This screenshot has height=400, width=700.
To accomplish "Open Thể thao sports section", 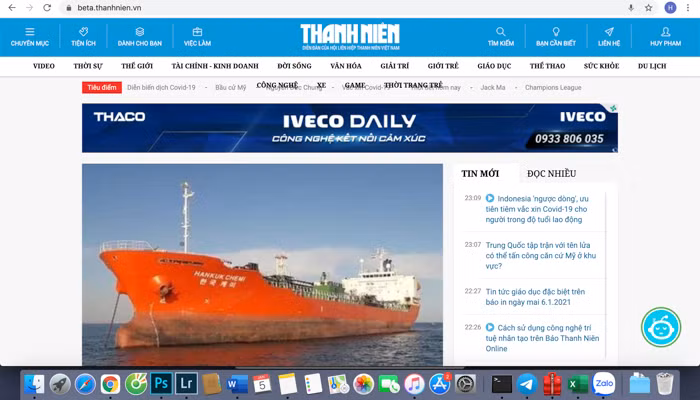I will pos(547,66).
